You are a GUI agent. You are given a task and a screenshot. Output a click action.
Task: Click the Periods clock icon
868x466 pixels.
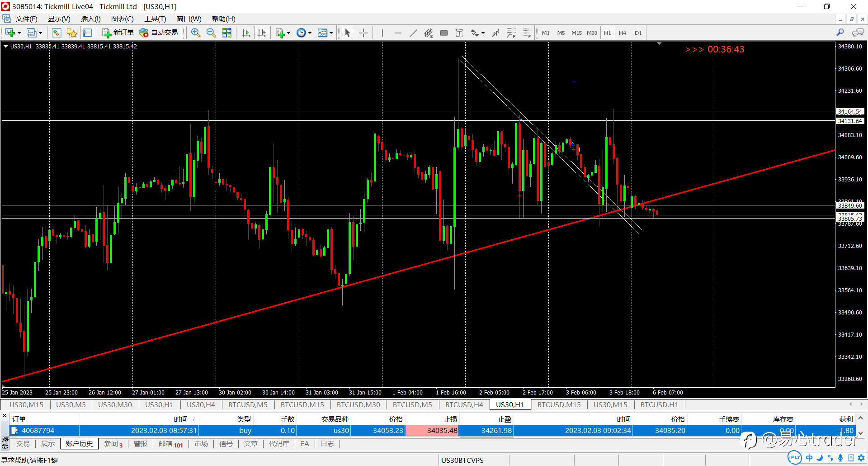click(301, 33)
